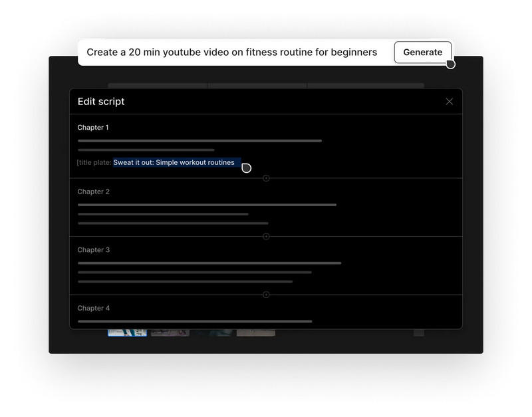Image resolution: width=532 pixels, height=417 pixels.
Task: Click the video prompt text field
Action: tap(231, 53)
